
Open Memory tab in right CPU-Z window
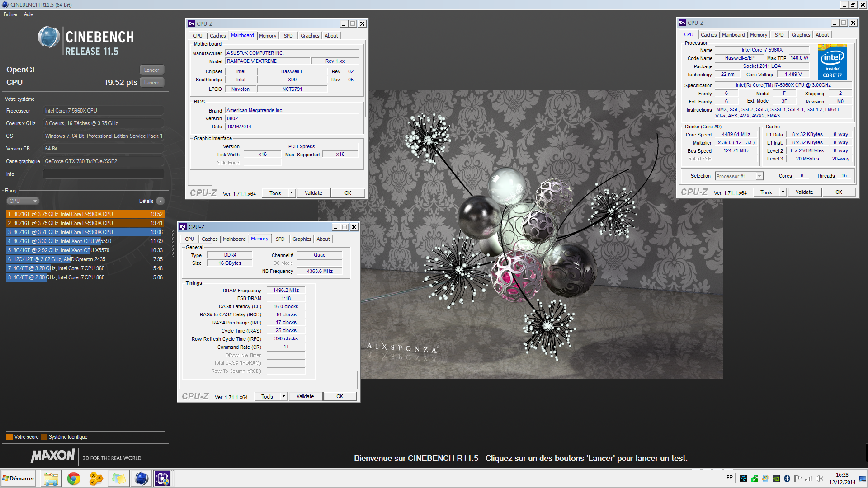click(x=759, y=35)
